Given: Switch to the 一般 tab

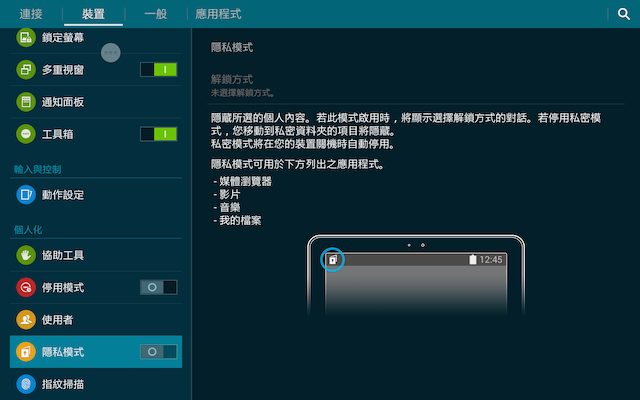Looking at the screenshot, I should 156,14.
